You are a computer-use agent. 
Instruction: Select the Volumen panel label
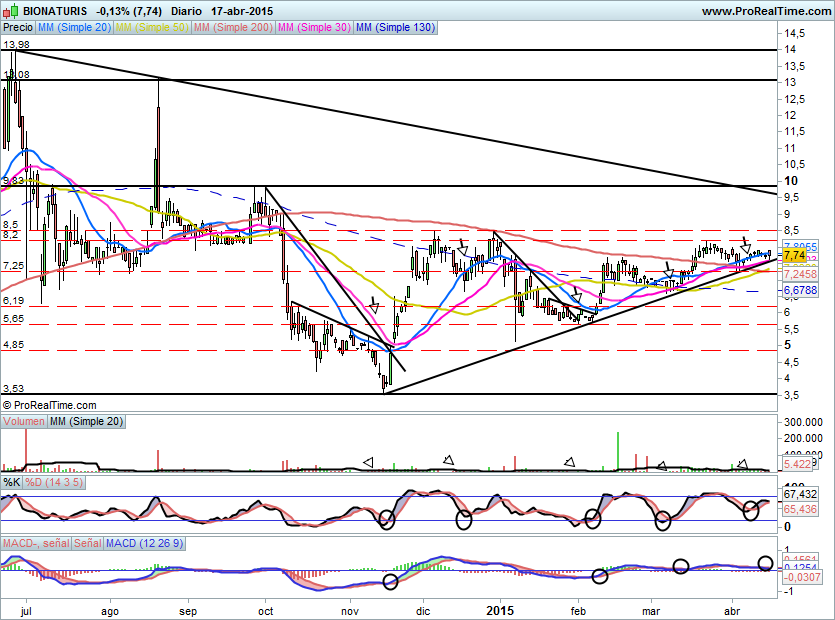[x=24, y=421]
